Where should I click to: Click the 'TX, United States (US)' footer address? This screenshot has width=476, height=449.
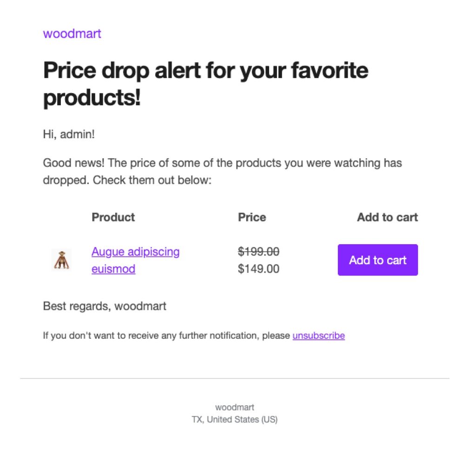[x=235, y=419]
